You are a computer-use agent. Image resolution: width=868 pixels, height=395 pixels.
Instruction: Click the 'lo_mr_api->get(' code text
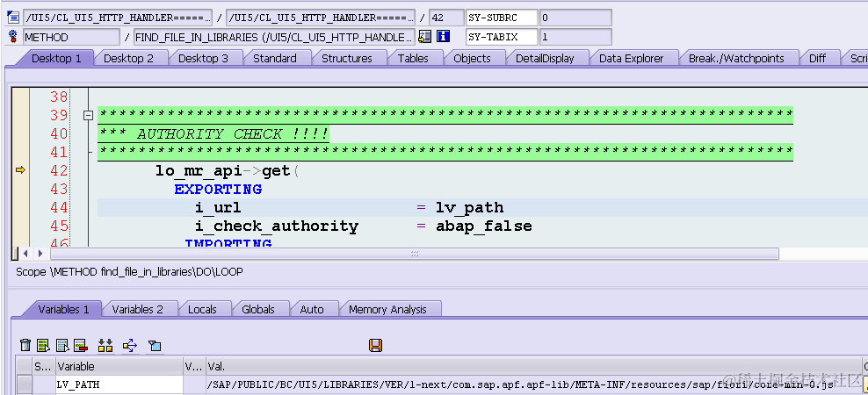click(x=227, y=171)
